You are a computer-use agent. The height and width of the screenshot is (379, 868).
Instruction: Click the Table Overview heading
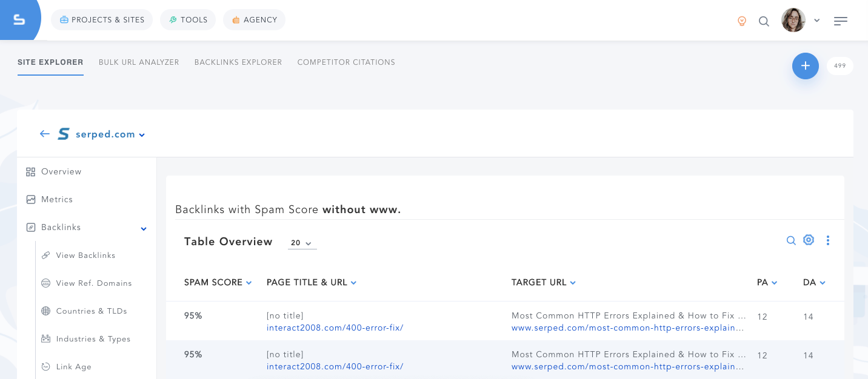tap(229, 242)
